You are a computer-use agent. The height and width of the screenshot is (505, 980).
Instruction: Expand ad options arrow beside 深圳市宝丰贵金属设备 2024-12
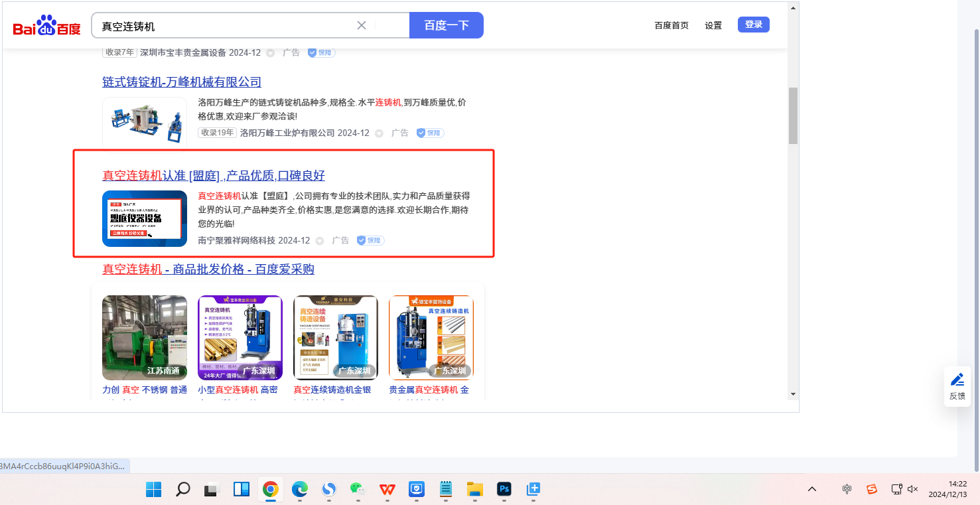271,53
